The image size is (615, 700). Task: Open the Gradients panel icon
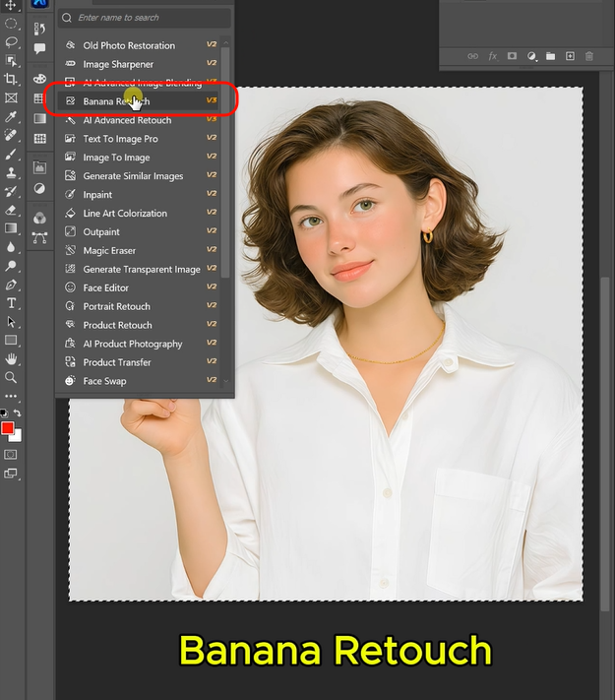tap(39, 118)
